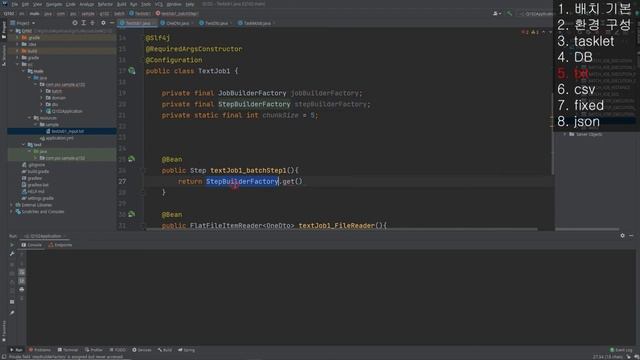Open the TODO tool window button

coord(118,350)
